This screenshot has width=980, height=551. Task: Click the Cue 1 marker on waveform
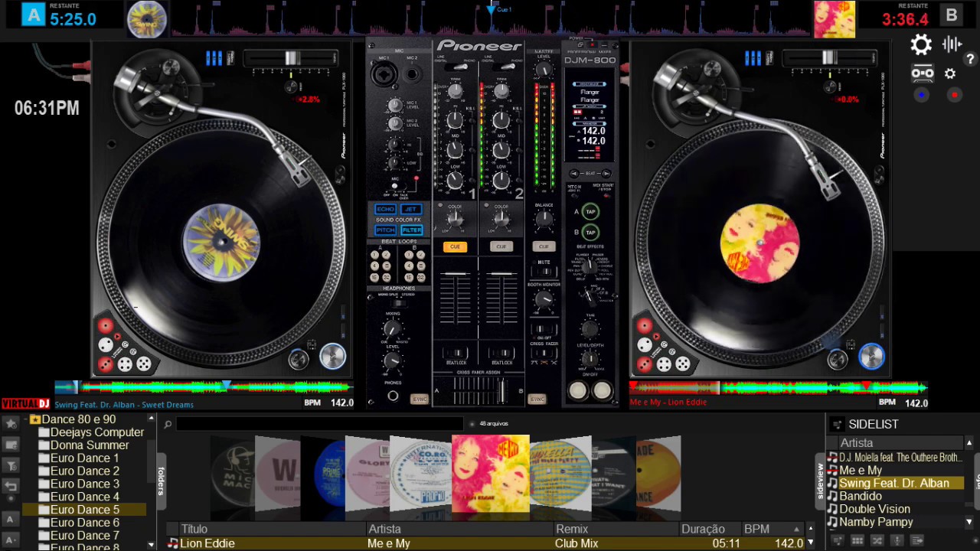(x=492, y=9)
